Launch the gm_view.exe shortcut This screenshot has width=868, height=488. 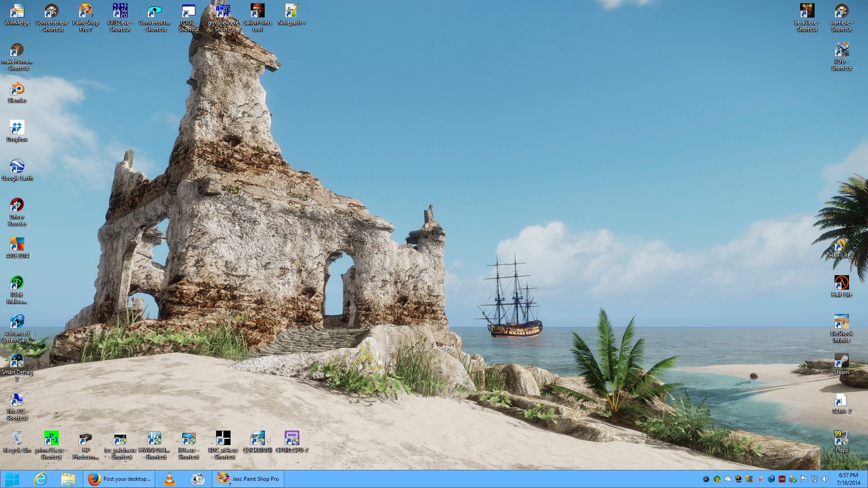pos(223,18)
